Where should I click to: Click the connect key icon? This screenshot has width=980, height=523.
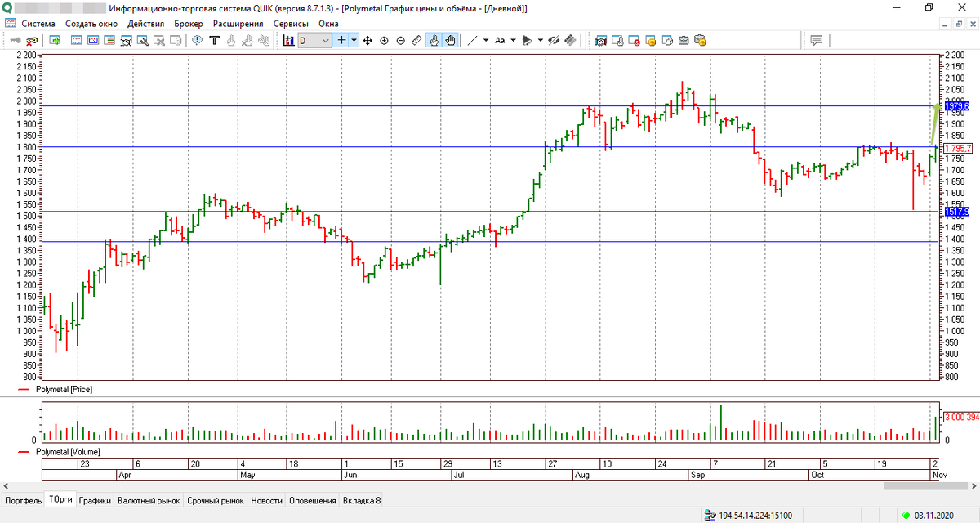point(16,40)
